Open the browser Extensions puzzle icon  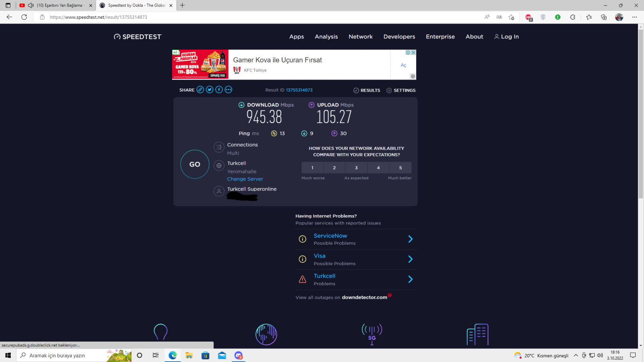573,17
